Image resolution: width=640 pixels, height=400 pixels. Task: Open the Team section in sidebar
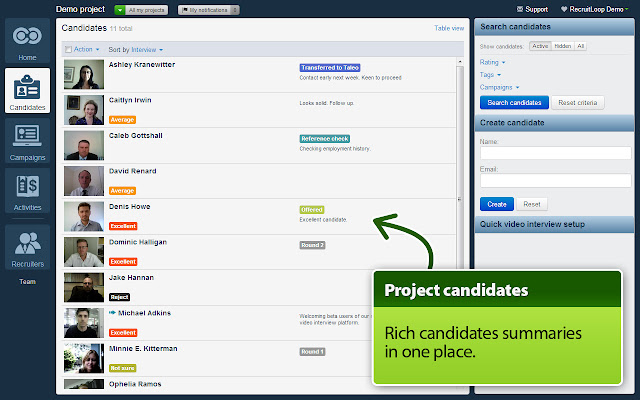[27, 282]
